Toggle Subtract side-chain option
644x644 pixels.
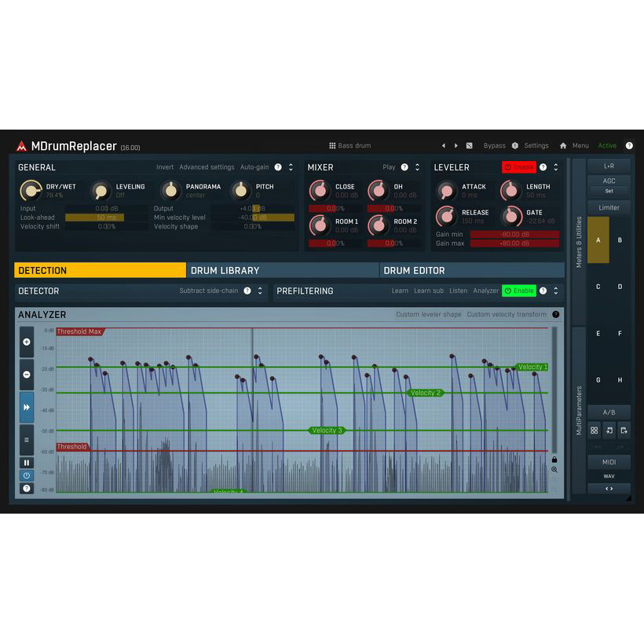click(x=209, y=291)
